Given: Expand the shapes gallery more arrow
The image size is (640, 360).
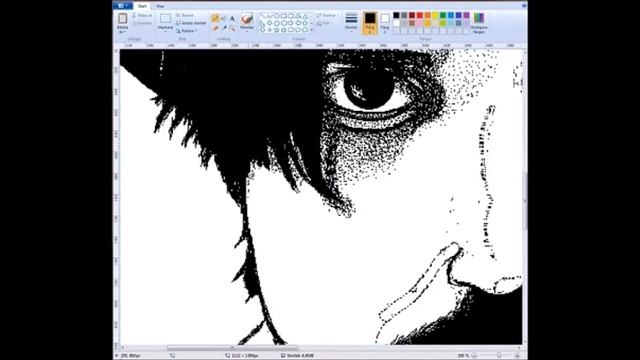Looking at the screenshot, I should [312, 30].
